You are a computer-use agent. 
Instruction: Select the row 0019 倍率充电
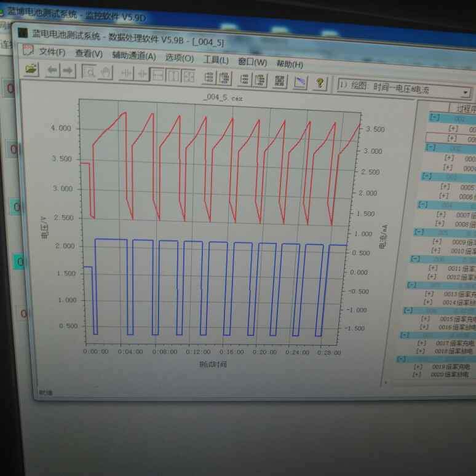click(451, 367)
